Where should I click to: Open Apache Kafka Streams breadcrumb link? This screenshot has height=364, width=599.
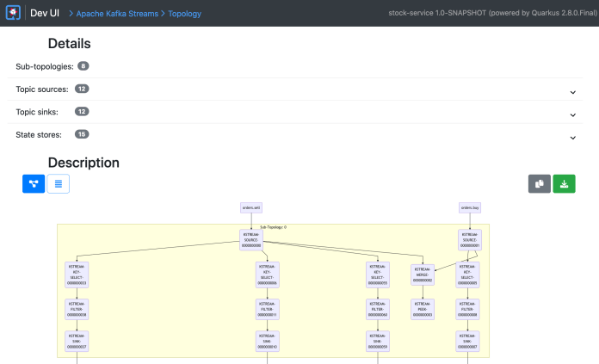click(116, 14)
